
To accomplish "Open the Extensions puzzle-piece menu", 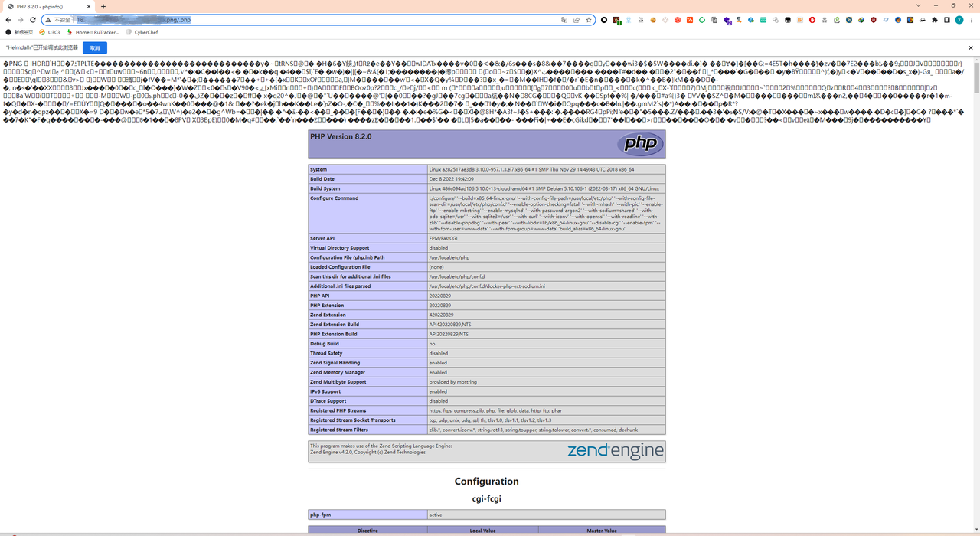I will click(935, 20).
